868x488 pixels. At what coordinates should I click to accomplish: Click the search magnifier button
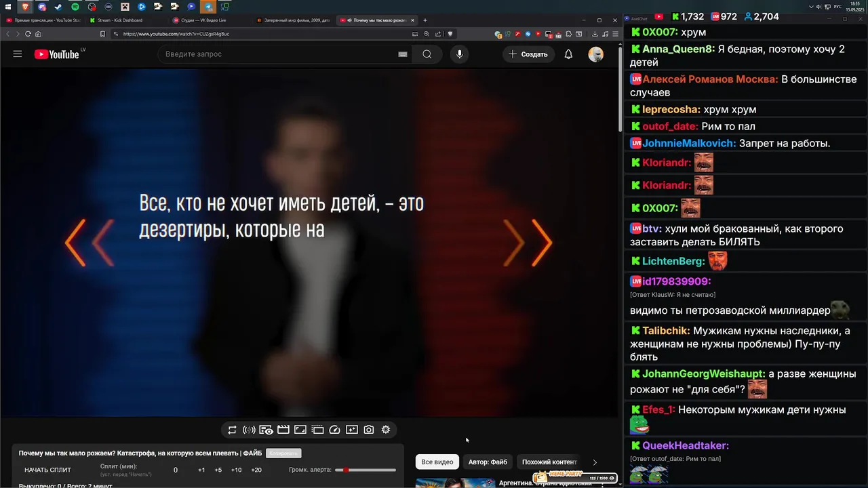coord(427,54)
